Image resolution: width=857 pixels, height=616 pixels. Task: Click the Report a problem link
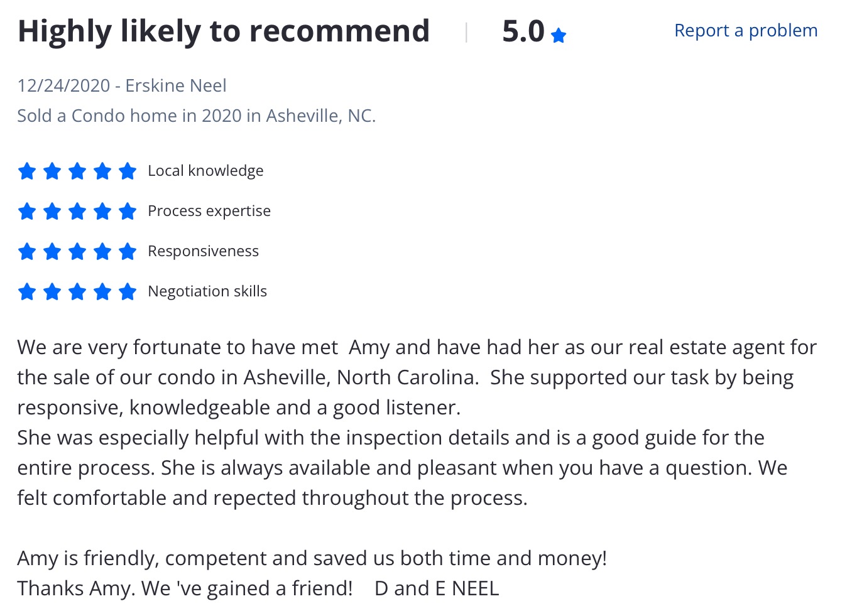[746, 30]
